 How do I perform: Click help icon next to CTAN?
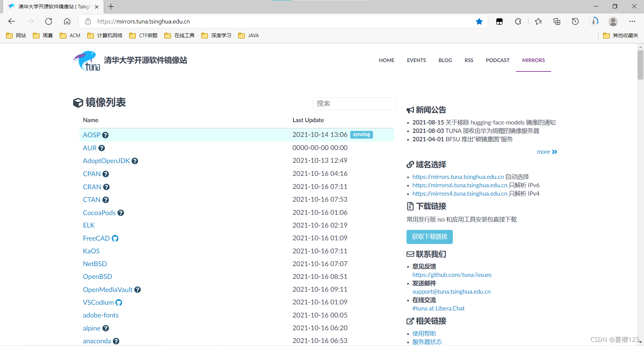click(x=106, y=200)
